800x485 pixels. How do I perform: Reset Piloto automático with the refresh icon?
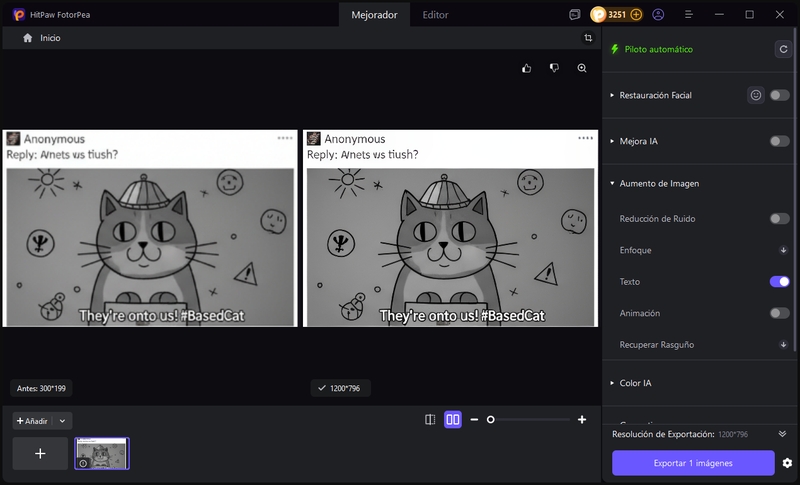tap(783, 49)
